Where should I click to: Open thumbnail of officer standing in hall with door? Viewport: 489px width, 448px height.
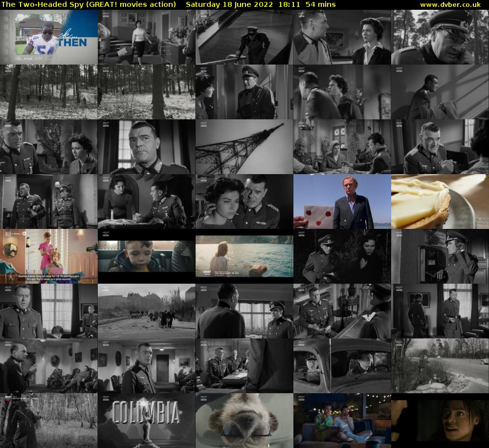pos(147,366)
